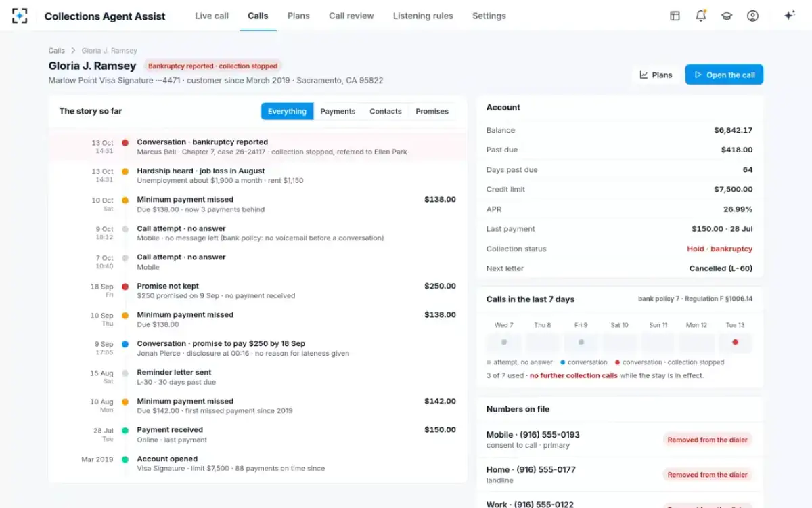Select the 10 Aug Minimum payment missed entry

258,406
